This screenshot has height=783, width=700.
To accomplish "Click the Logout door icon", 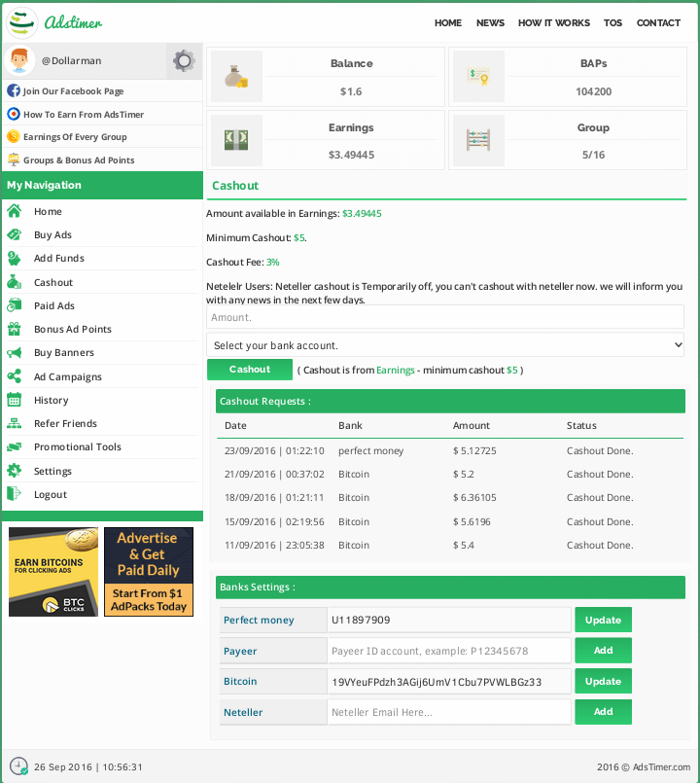I will pyautogui.click(x=14, y=494).
